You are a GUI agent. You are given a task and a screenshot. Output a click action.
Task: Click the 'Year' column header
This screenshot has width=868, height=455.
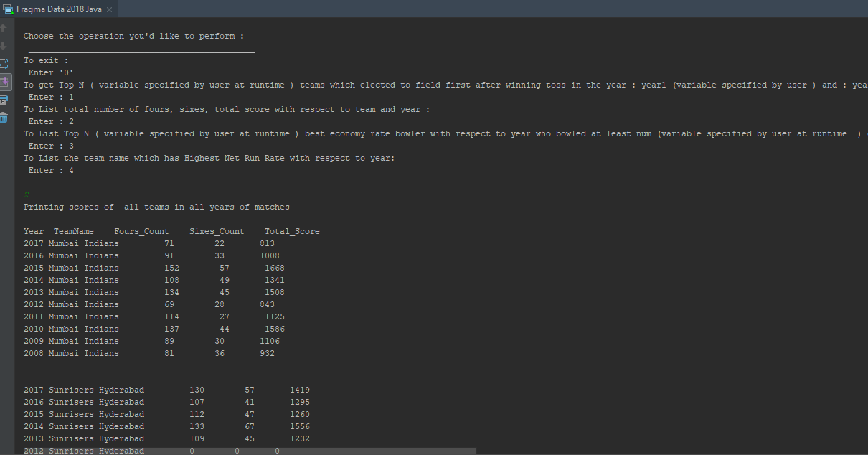(34, 231)
